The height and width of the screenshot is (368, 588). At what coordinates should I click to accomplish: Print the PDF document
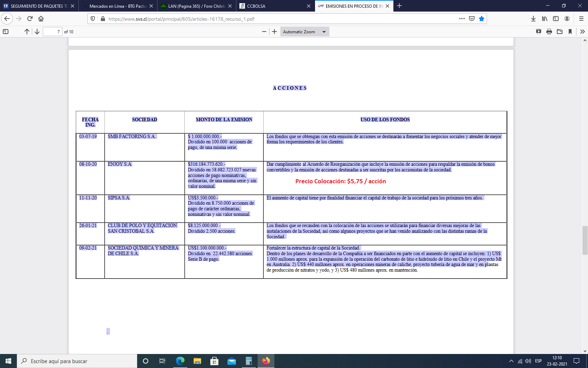(549, 32)
